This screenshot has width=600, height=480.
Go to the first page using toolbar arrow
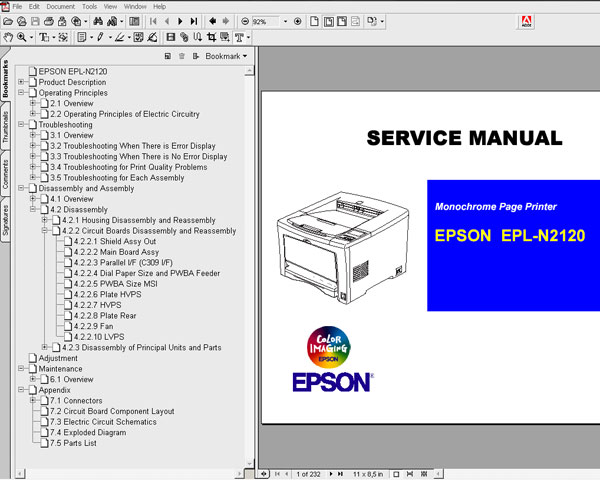tap(153, 21)
